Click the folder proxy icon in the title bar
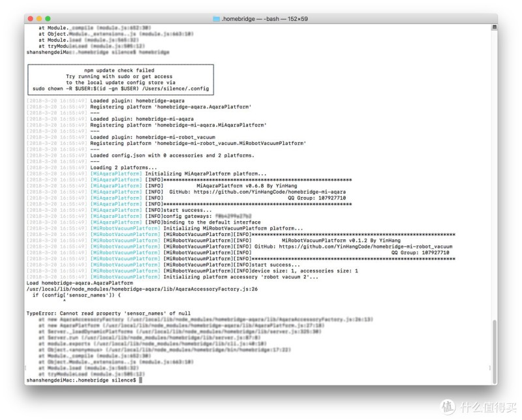 (x=216, y=19)
